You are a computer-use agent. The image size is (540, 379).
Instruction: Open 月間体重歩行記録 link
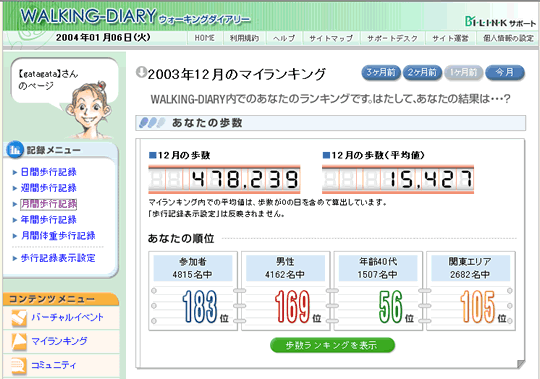58,235
